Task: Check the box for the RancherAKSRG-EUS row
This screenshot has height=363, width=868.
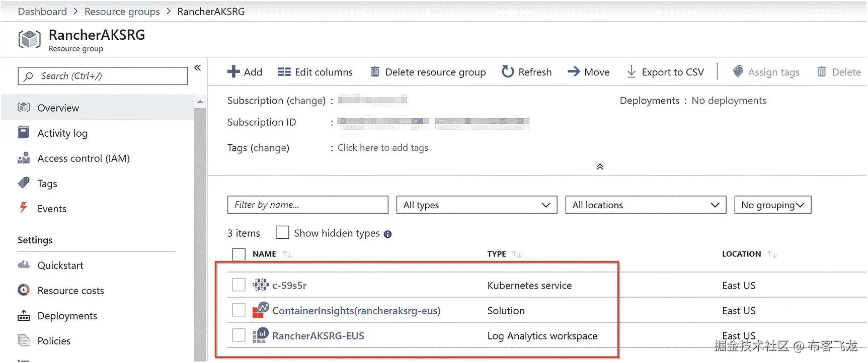Action: click(239, 335)
